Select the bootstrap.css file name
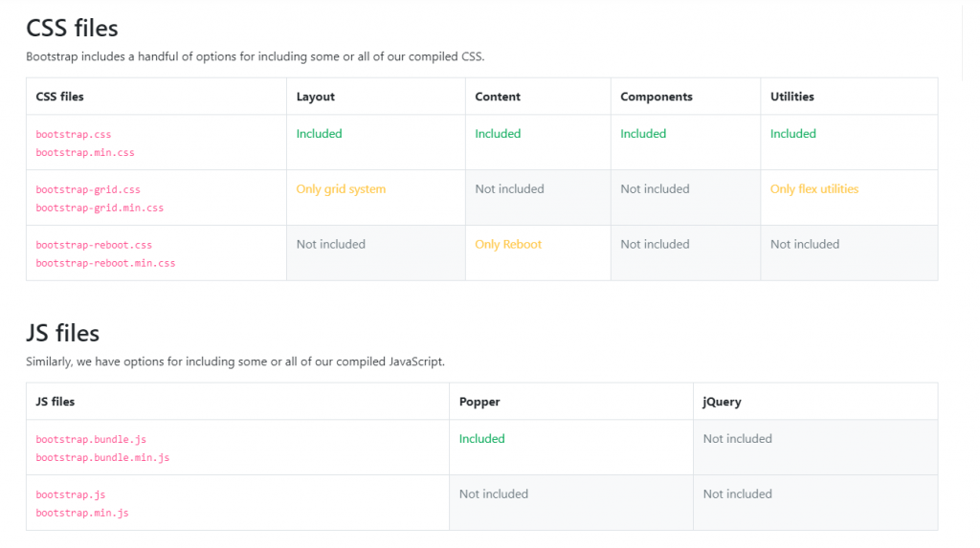The width and height of the screenshot is (980, 548). click(x=74, y=135)
